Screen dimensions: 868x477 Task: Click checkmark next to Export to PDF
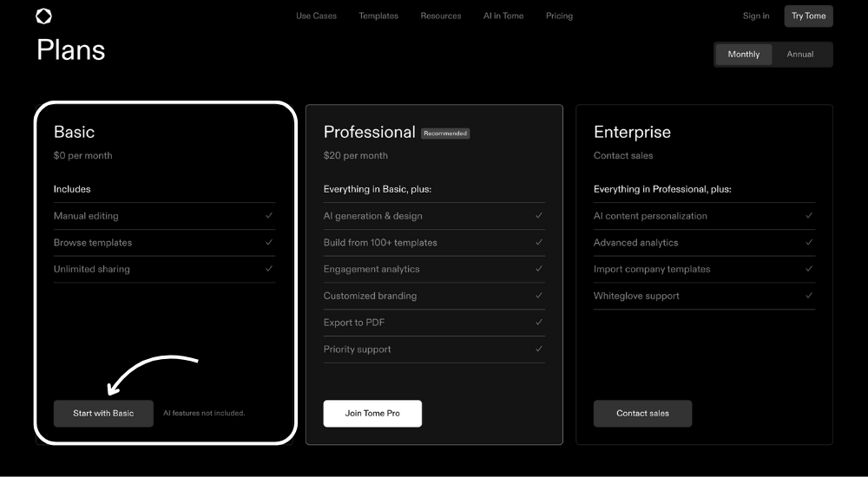pyautogui.click(x=539, y=323)
